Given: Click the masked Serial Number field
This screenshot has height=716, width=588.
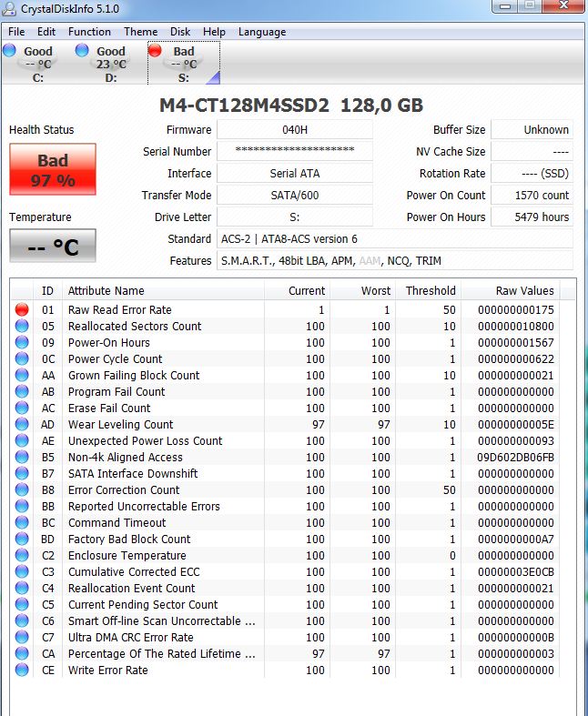Looking at the screenshot, I should click(295, 151).
